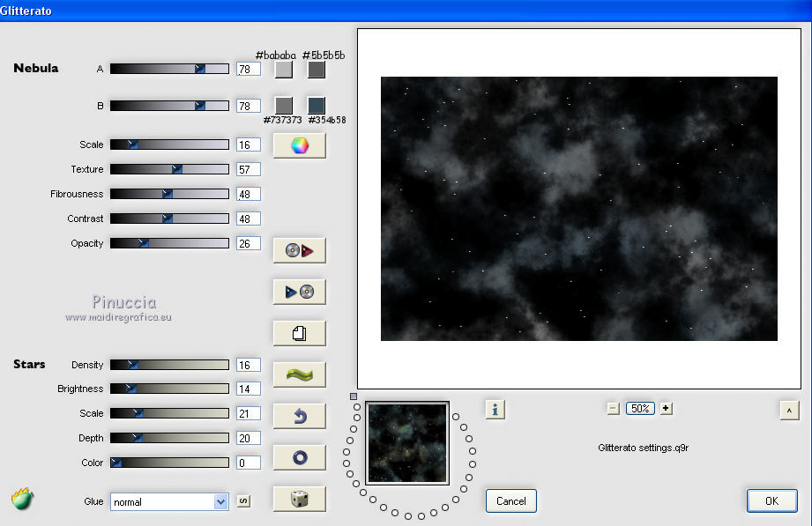Click the Stars Depth slider

click(x=169, y=438)
